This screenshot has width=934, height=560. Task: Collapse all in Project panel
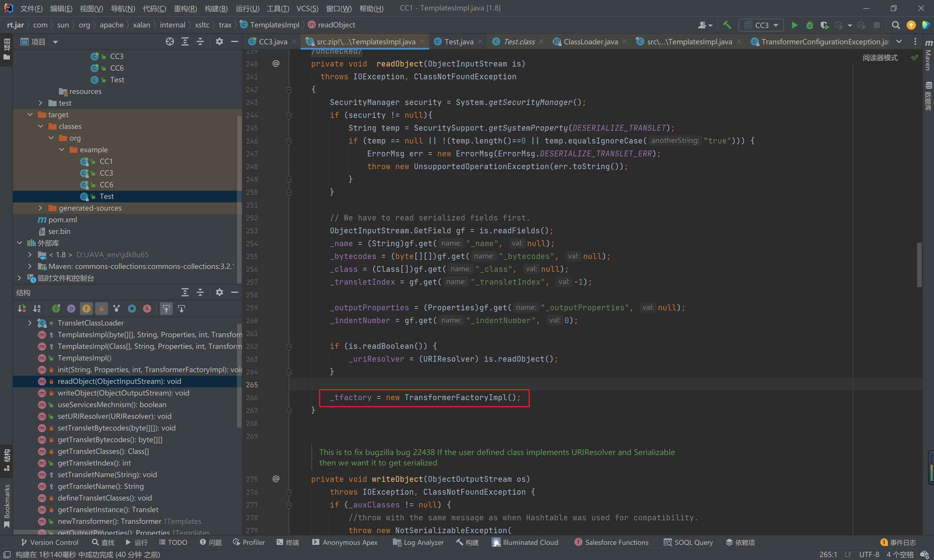point(201,41)
